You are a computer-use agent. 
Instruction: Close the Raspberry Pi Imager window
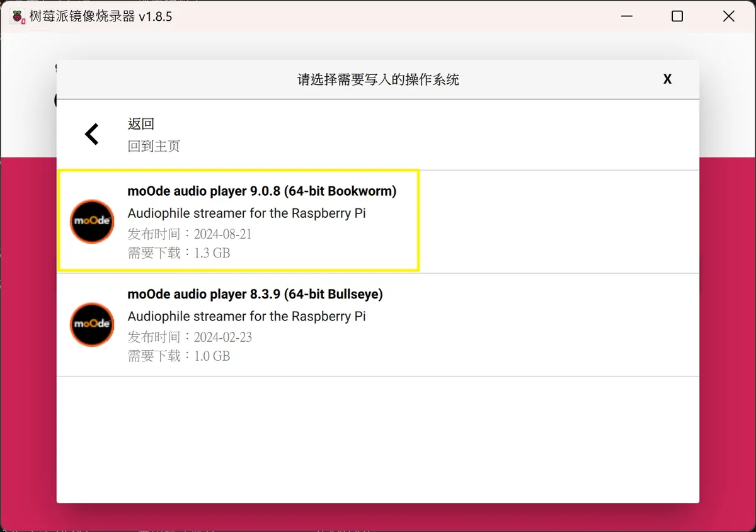tap(729, 16)
